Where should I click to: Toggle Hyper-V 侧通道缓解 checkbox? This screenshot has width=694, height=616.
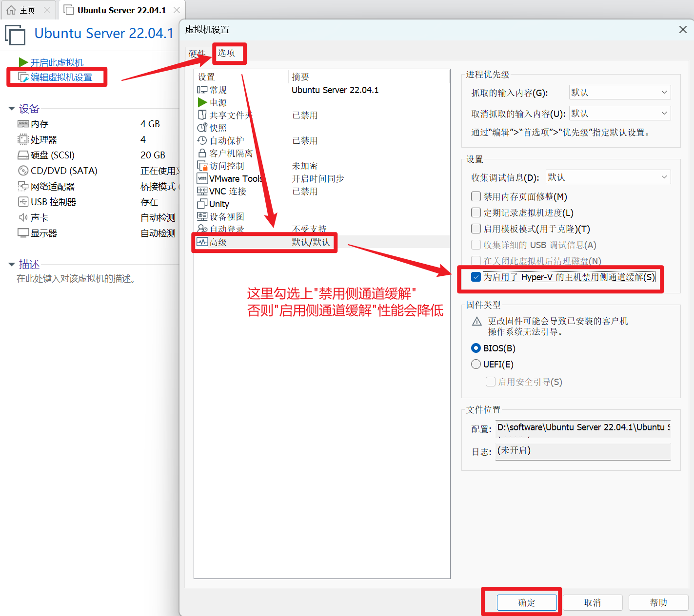476,277
